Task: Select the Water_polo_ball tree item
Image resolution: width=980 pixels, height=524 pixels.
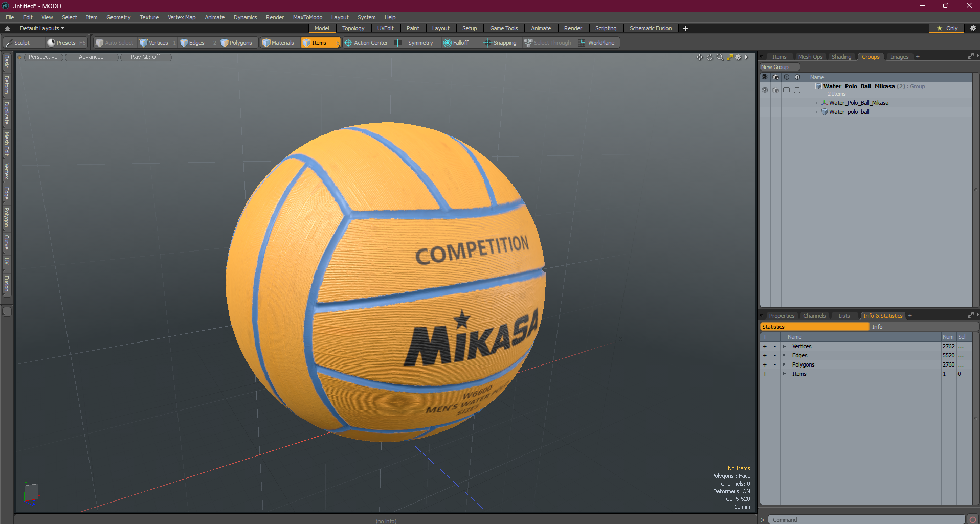Action: tap(849, 112)
